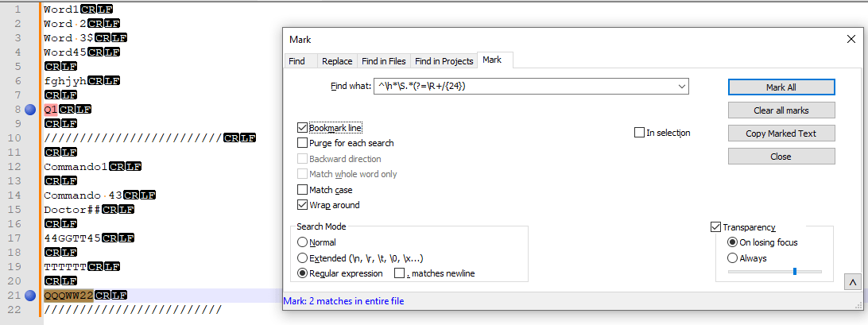Switch to the Replace tab
The width and height of the screenshot is (868, 325).
point(337,61)
